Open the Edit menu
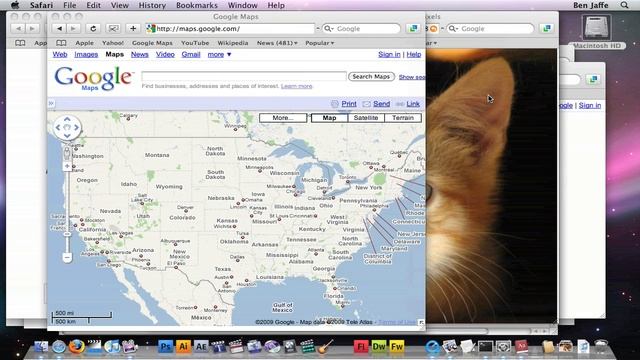 (x=93, y=5)
